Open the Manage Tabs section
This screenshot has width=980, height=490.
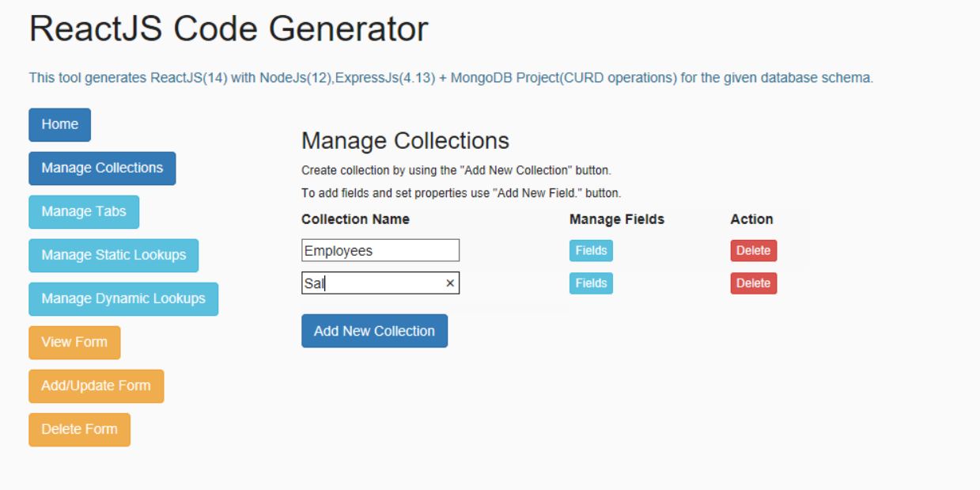click(84, 212)
